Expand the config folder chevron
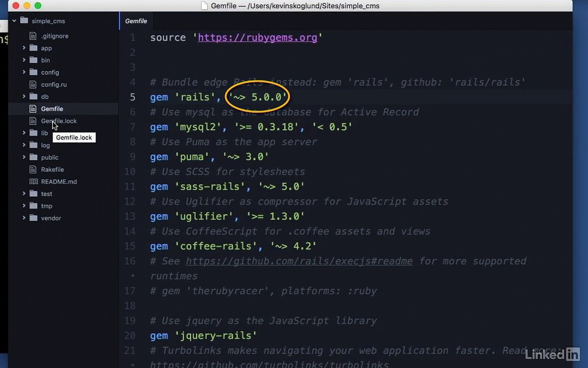The width and height of the screenshot is (588, 368). [24, 72]
